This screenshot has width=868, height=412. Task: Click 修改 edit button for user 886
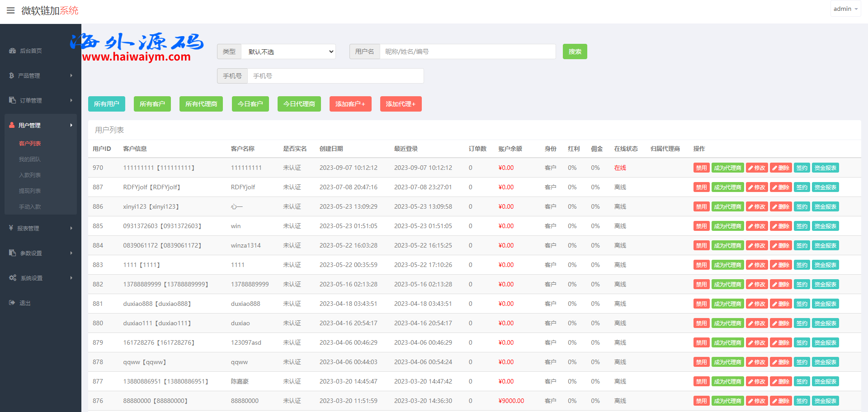point(757,206)
